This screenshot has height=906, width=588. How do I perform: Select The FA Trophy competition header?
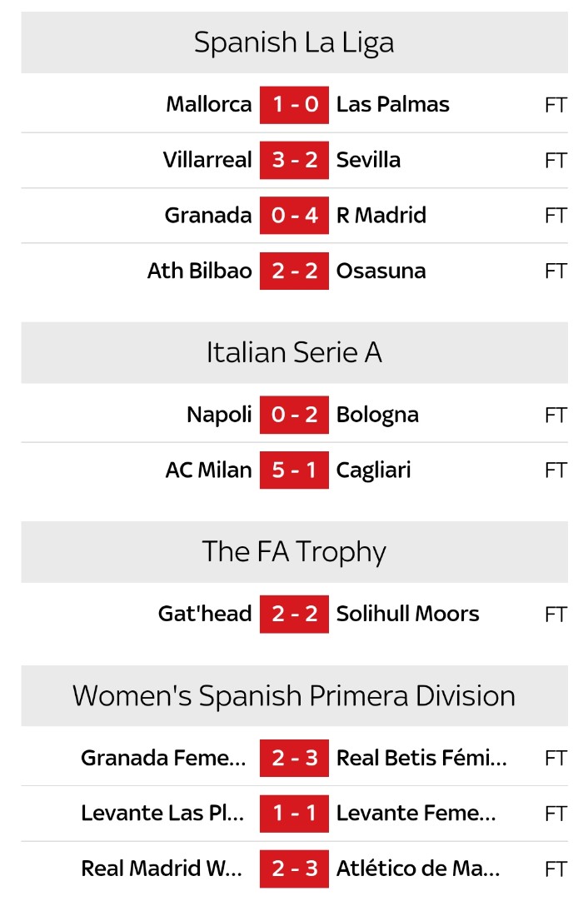click(x=294, y=552)
